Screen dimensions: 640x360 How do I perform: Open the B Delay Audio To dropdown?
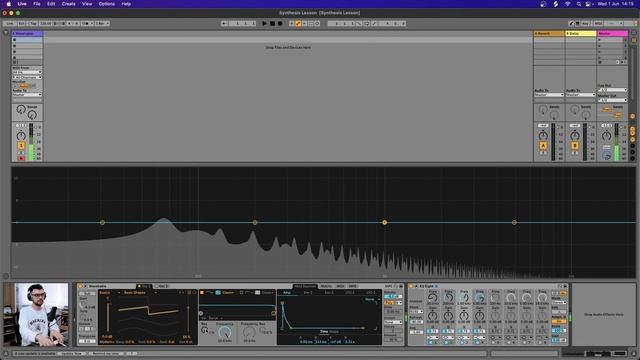[581, 95]
